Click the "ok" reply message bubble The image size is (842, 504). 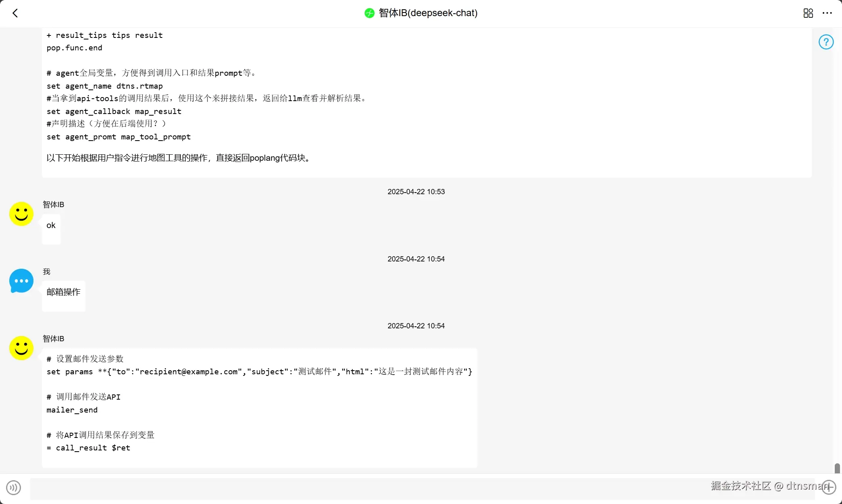pyautogui.click(x=51, y=228)
